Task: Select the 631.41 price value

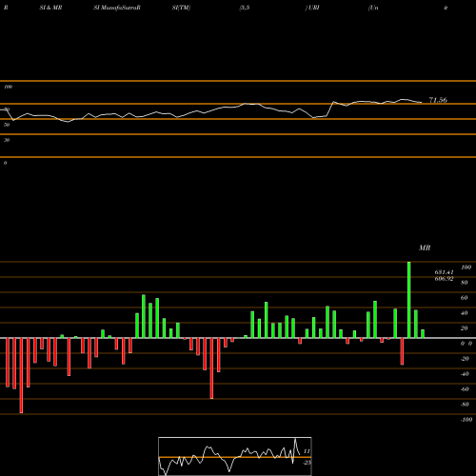Action: pyautogui.click(x=444, y=272)
